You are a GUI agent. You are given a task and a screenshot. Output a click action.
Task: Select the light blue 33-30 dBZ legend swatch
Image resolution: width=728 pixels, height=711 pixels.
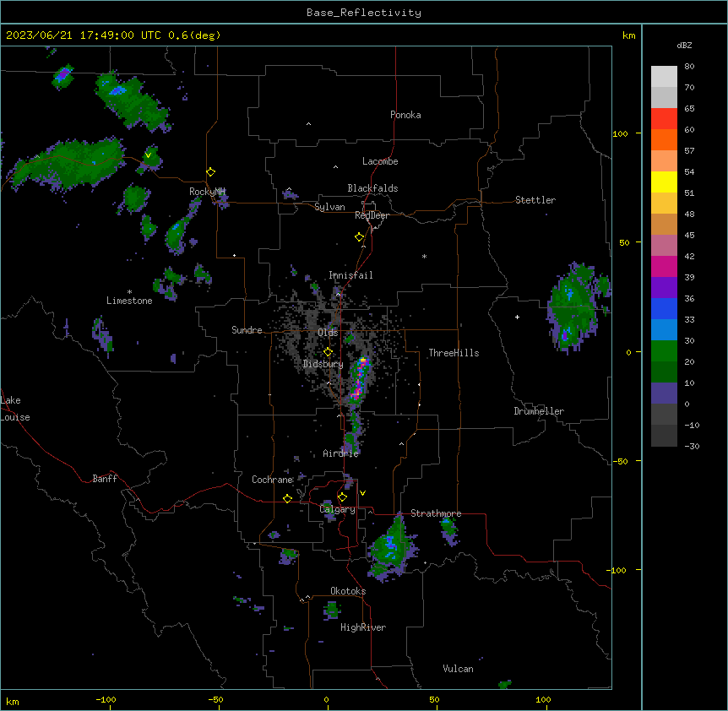pos(664,330)
